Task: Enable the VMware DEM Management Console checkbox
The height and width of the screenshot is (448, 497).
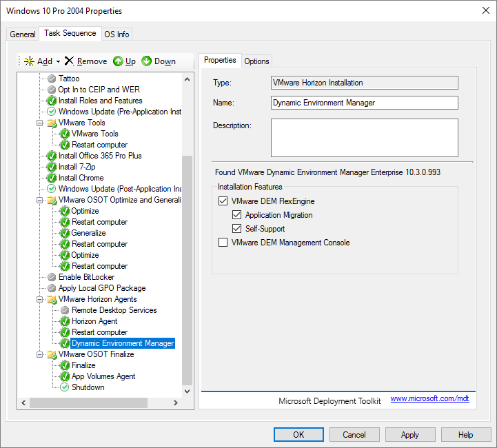Action: (x=223, y=243)
